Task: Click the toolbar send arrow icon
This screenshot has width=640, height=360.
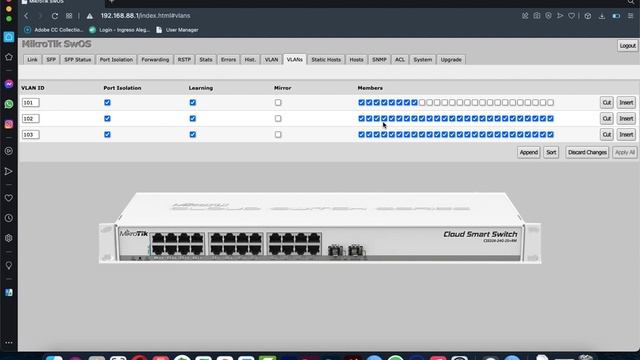Action: [560, 16]
